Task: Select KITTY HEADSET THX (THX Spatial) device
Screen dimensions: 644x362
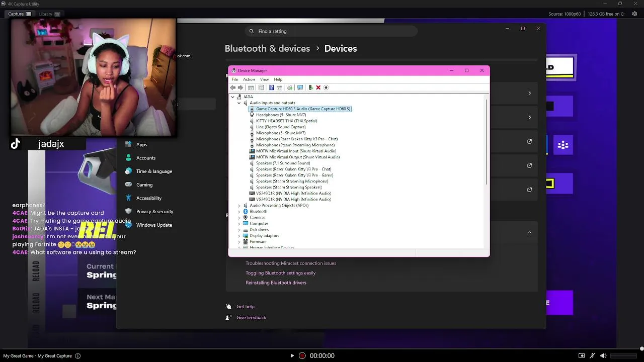Action: click(286, 121)
